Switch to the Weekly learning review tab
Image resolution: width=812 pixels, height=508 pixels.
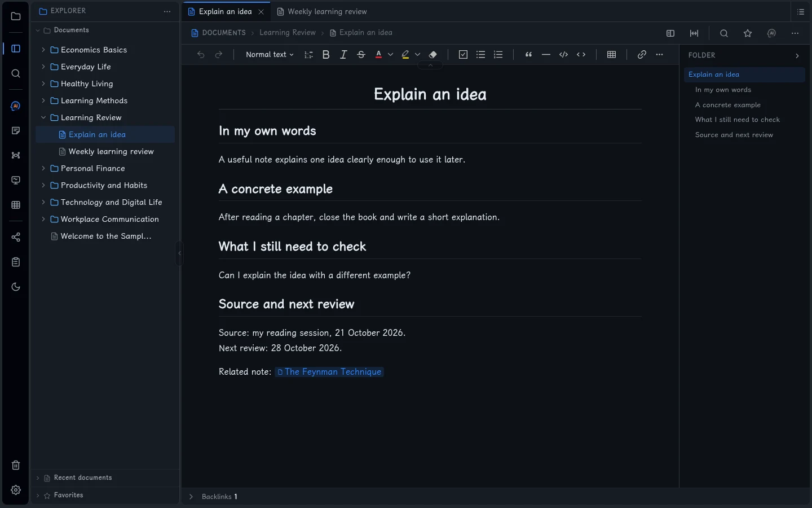point(321,11)
